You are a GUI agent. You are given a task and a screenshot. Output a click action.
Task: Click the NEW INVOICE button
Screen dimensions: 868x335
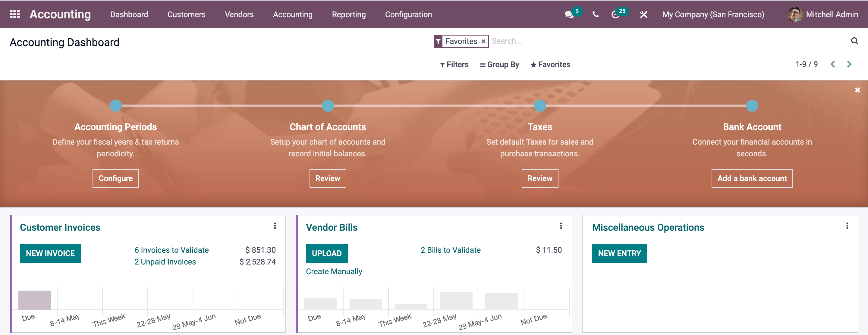(x=50, y=253)
